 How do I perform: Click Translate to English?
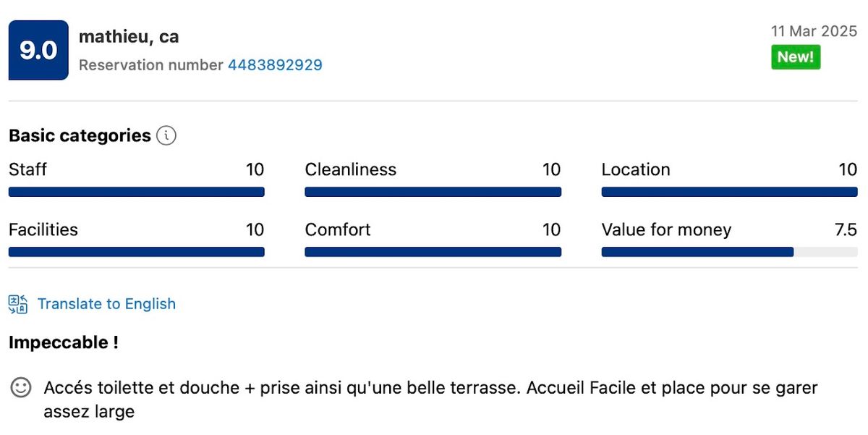coord(106,304)
